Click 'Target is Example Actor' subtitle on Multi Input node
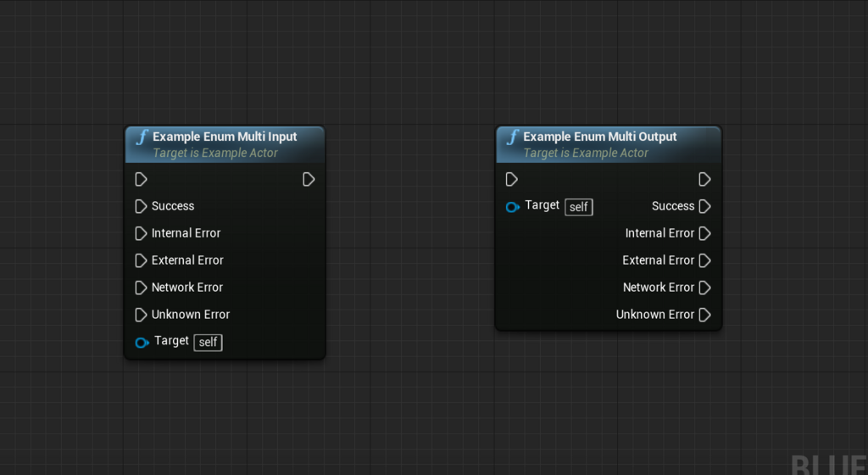868x475 pixels. (215, 153)
